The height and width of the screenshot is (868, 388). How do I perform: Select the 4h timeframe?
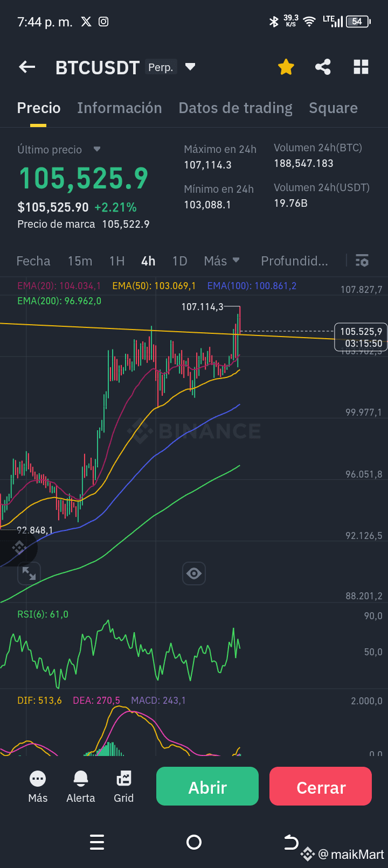click(148, 261)
